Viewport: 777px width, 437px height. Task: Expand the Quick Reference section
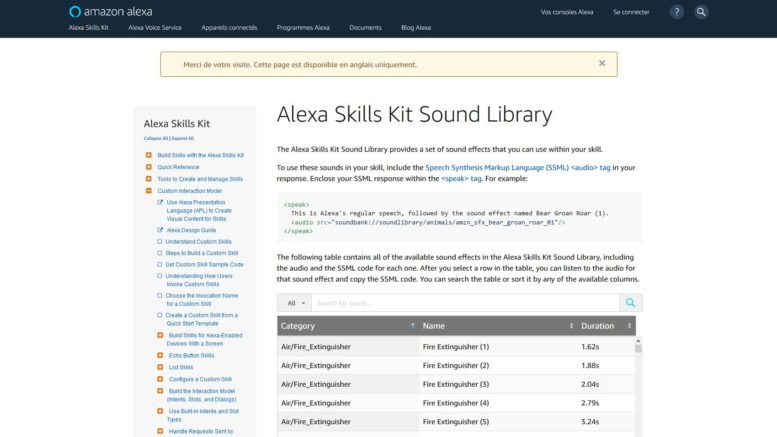pyautogui.click(x=149, y=167)
